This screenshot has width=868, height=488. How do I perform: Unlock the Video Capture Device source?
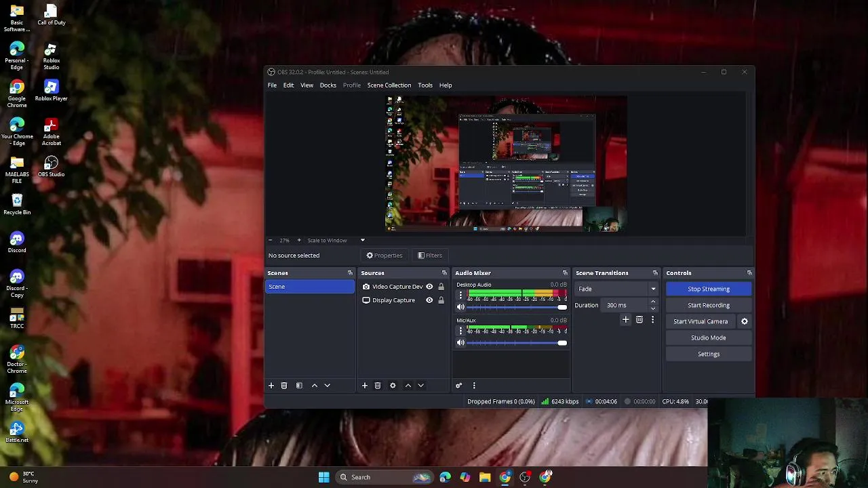click(441, 287)
